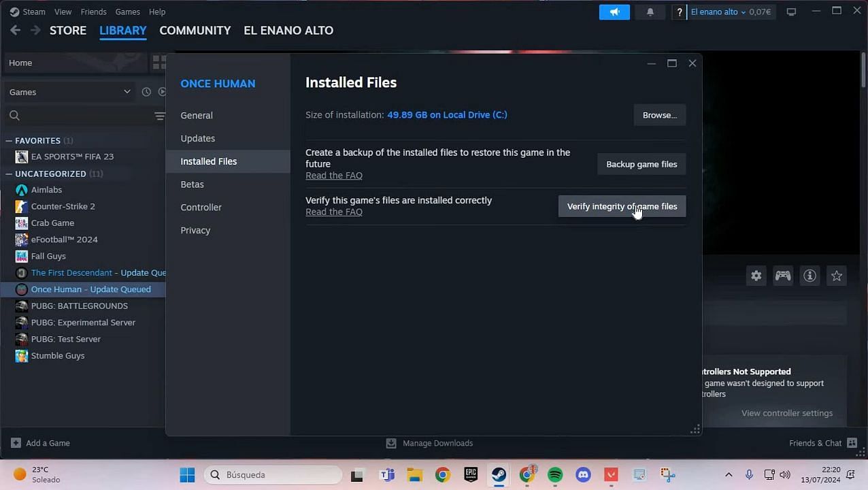Open the Games dropdown filter
The width and height of the screenshot is (868, 490).
pyautogui.click(x=69, y=92)
